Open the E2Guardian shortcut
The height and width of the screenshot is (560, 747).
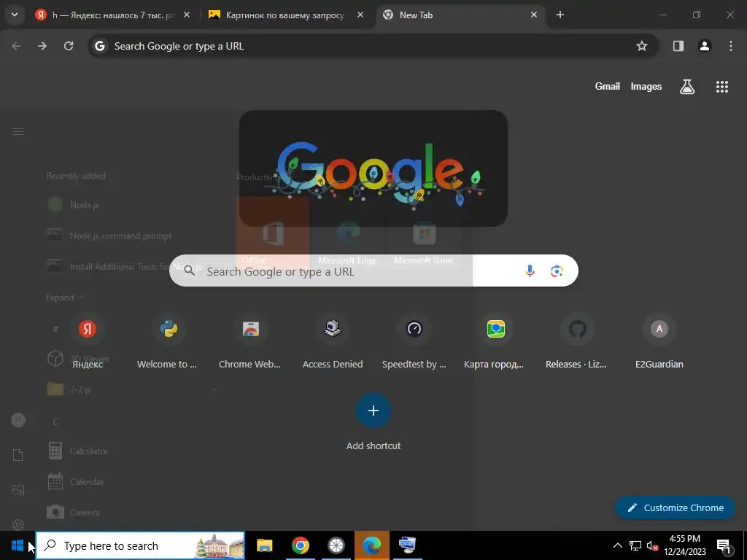tap(659, 341)
